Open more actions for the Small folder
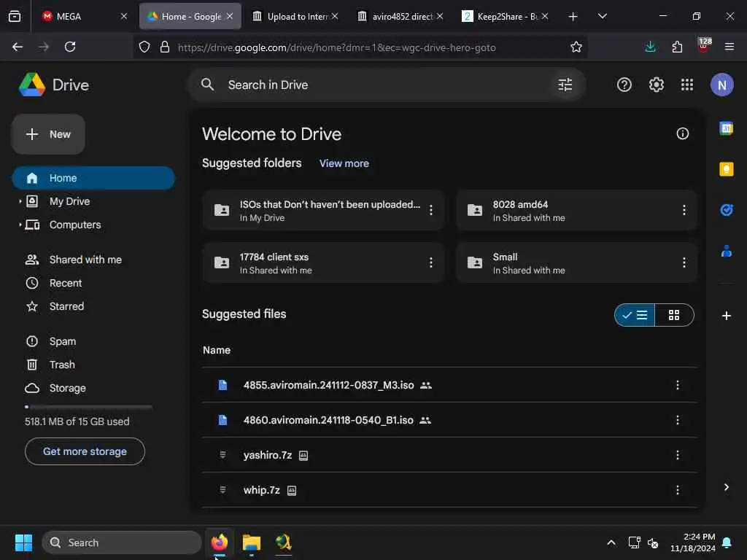Image resolution: width=747 pixels, height=560 pixels. [684, 262]
